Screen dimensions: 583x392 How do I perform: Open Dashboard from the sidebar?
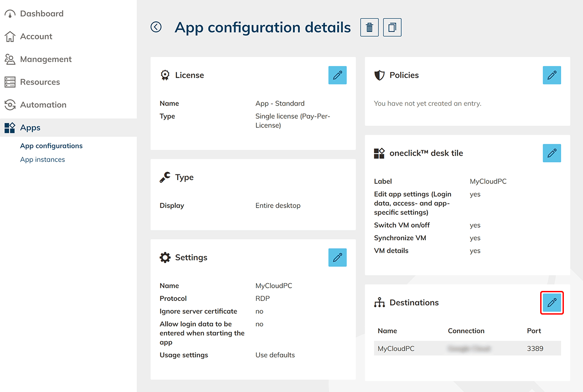coord(41,14)
